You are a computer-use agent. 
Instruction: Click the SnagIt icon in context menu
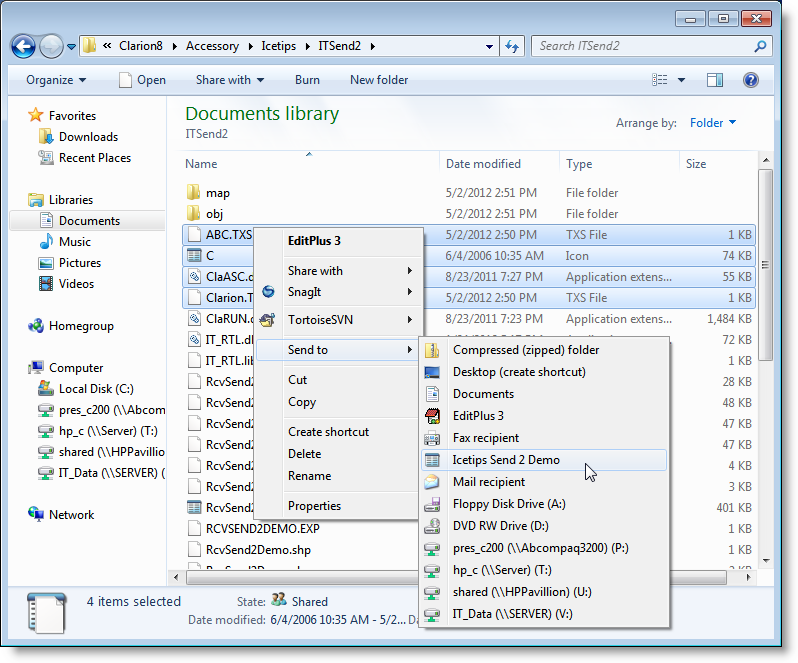pyautogui.click(x=267, y=292)
